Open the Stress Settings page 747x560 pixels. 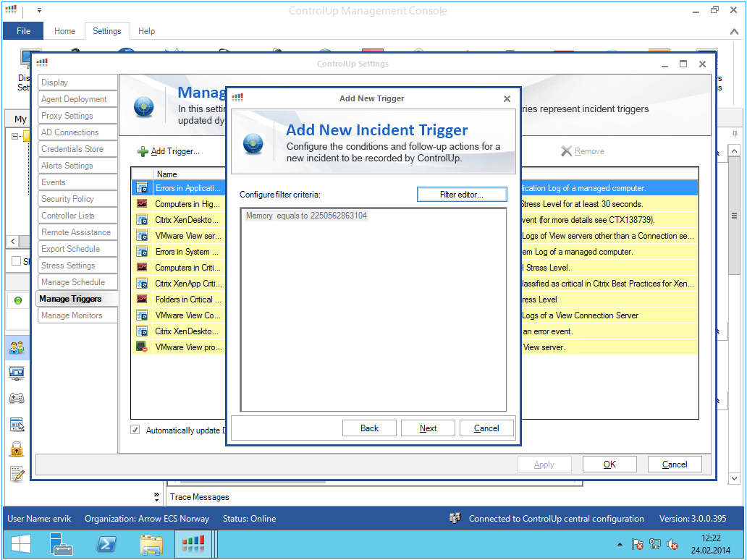pos(77,266)
